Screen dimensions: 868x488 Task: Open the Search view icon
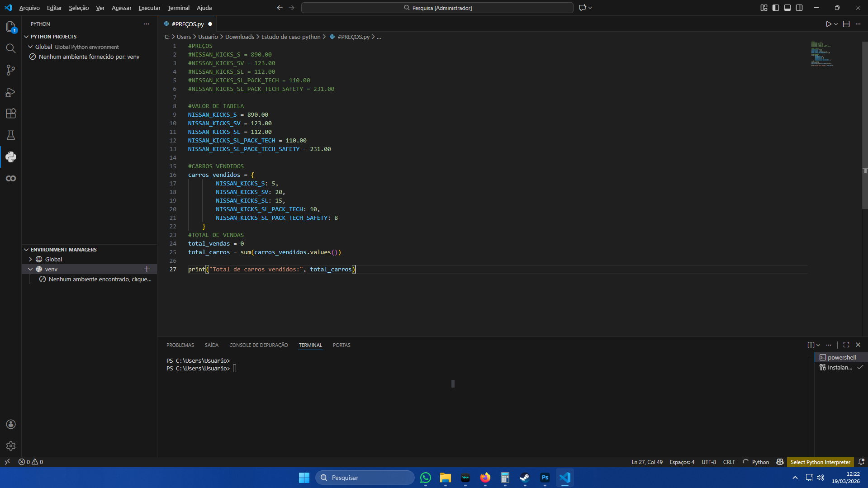11,48
